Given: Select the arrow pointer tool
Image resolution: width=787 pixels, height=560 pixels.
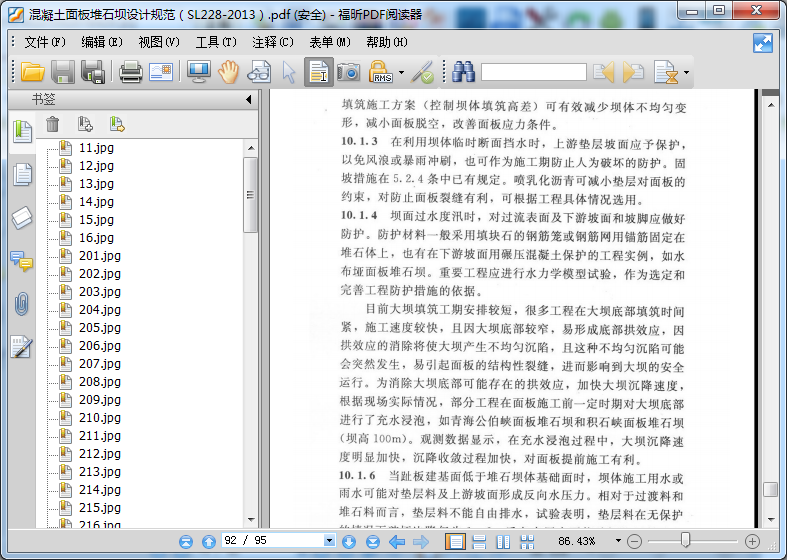Looking at the screenshot, I should click(289, 72).
